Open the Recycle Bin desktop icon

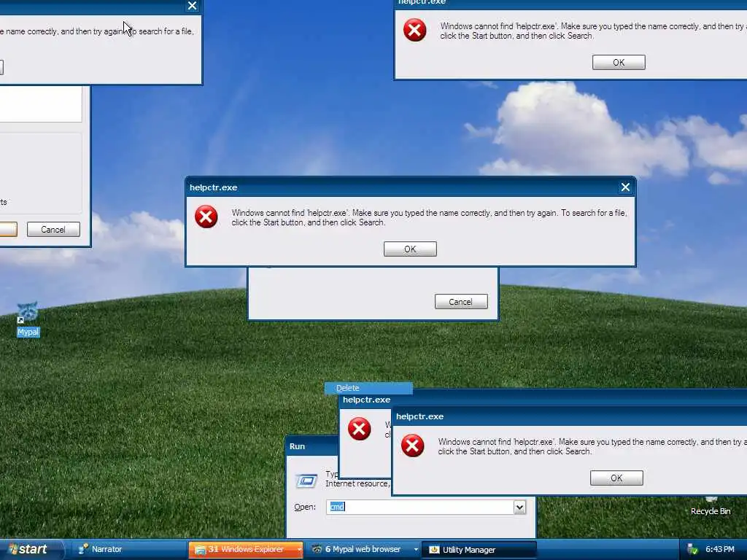[x=711, y=506]
